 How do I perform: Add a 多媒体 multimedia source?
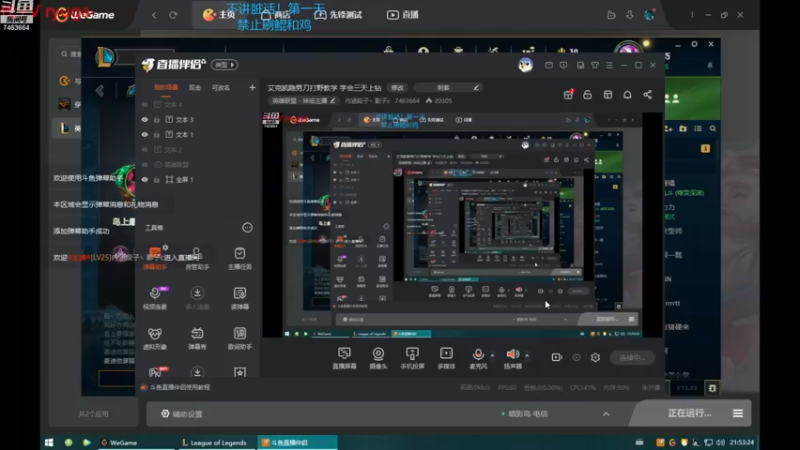(x=446, y=358)
